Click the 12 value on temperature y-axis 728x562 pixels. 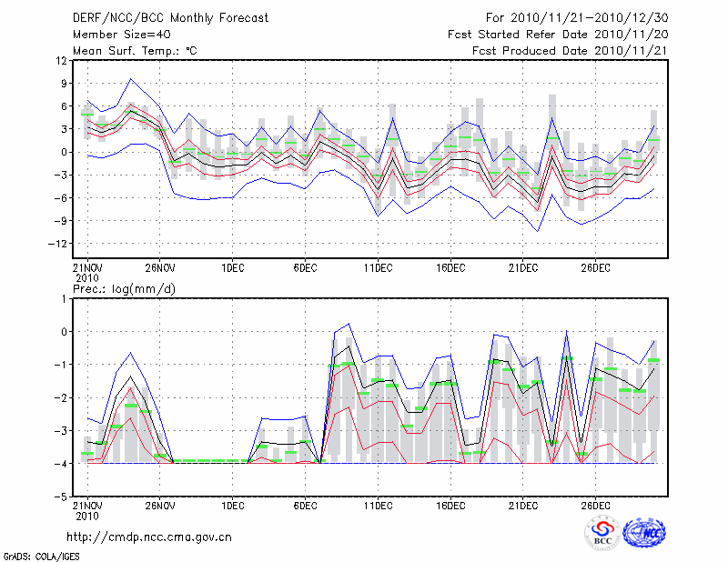tap(61, 61)
